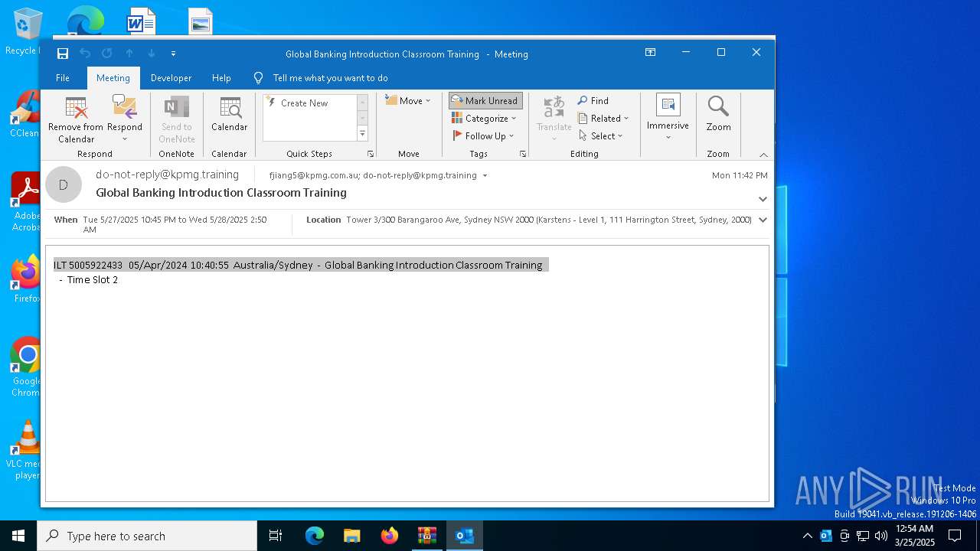Click the highlighted ILT 5005922433 line

click(301, 265)
